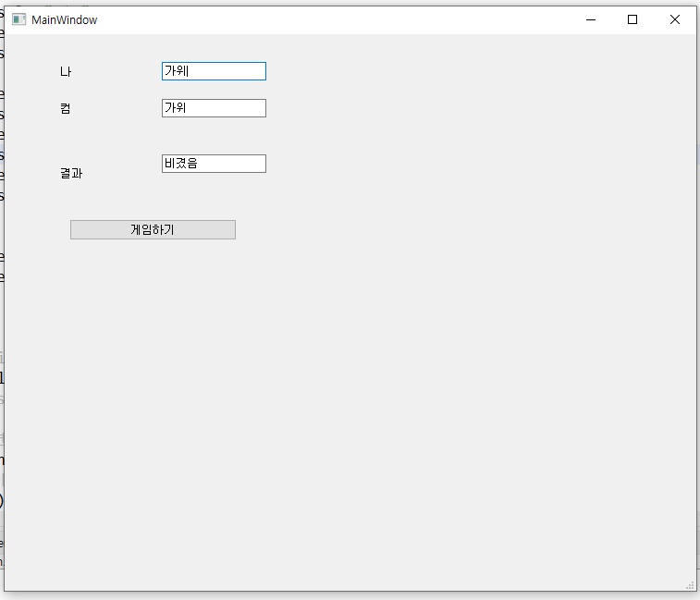Maximize the MainWindow window
Viewport: 700px width, 600px height.
pos(632,19)
